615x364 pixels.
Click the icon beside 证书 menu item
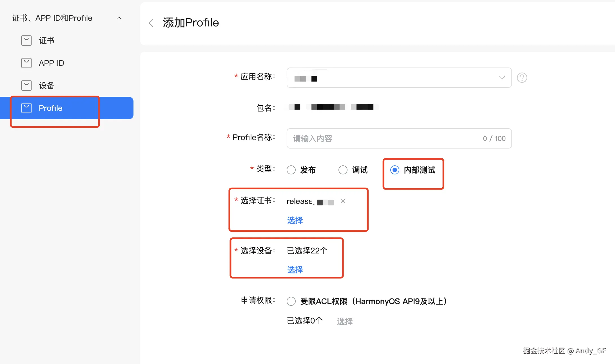point(26,41)
